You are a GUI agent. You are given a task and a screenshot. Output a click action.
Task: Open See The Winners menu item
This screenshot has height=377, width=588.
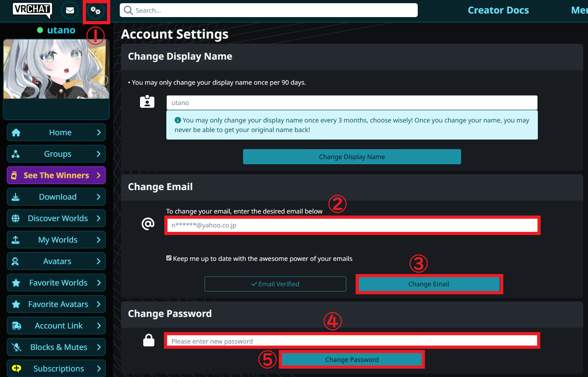point(56,175)
